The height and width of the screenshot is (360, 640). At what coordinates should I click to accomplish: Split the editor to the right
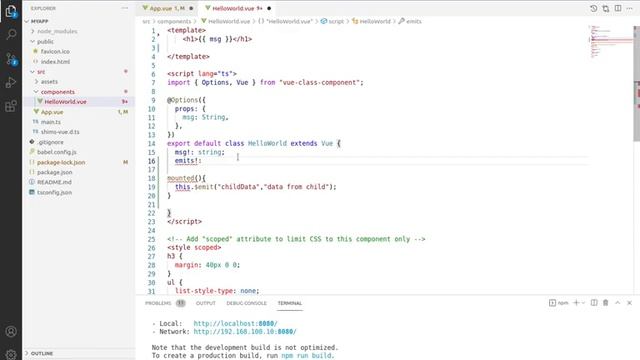[x=618, y=8]
